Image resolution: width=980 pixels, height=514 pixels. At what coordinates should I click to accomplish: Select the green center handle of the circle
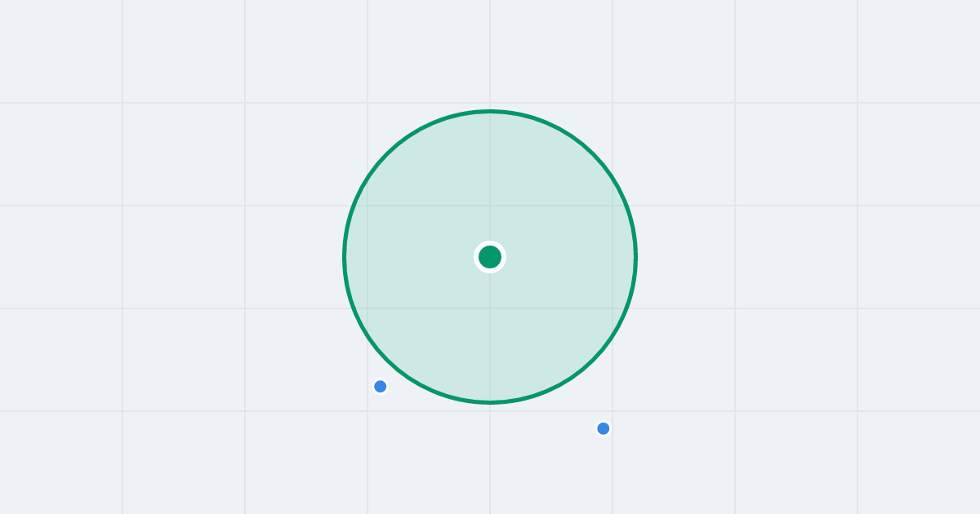click(490, 257)
